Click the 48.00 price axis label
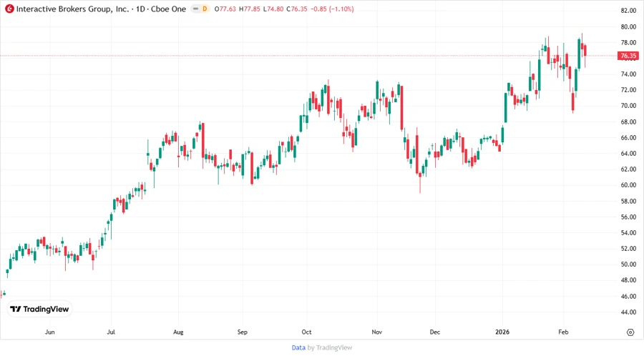644x356 pixels. click(x=628, y=280)
